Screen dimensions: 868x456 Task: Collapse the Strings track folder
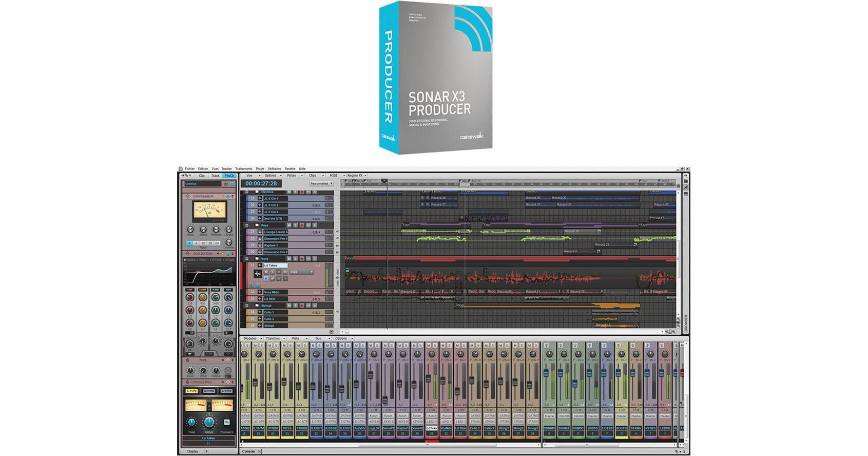pos(247,306)
